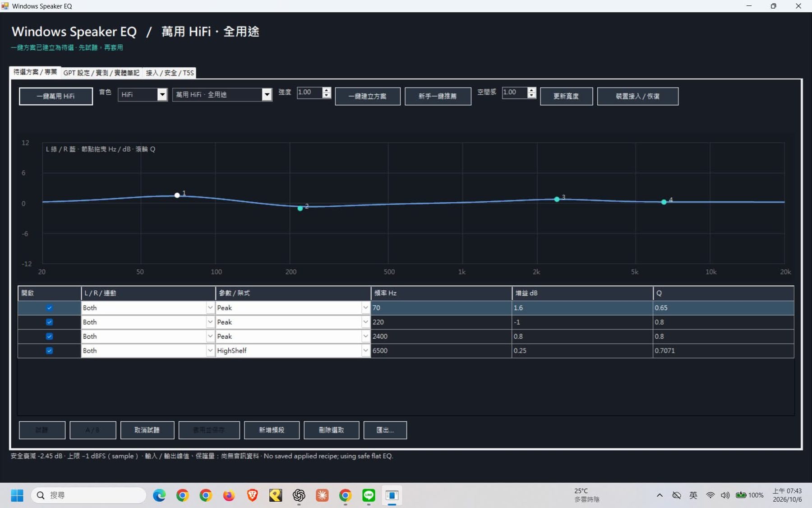Open the volume icon in the system tray
Viewport: 812px width, 508px height.
click(x=725, y=495)
